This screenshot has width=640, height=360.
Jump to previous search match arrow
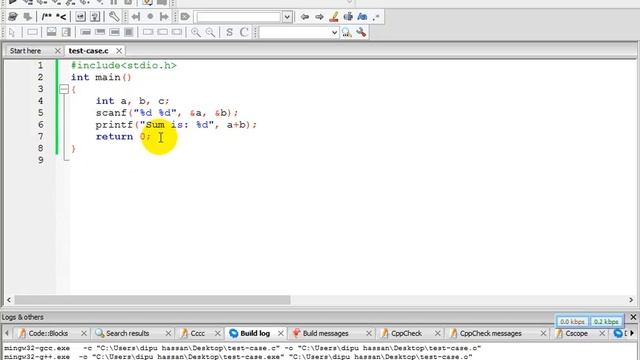(304, 17)
